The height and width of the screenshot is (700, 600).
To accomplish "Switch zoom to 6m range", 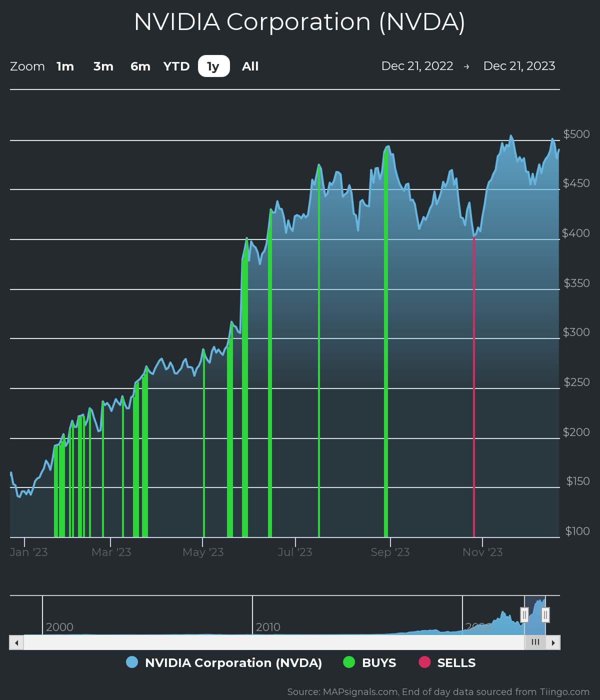I will point(140,66).
